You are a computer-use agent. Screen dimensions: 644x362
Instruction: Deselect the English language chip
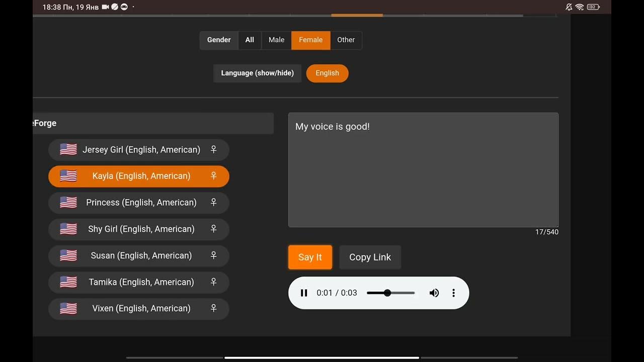(x=327, y=73)
